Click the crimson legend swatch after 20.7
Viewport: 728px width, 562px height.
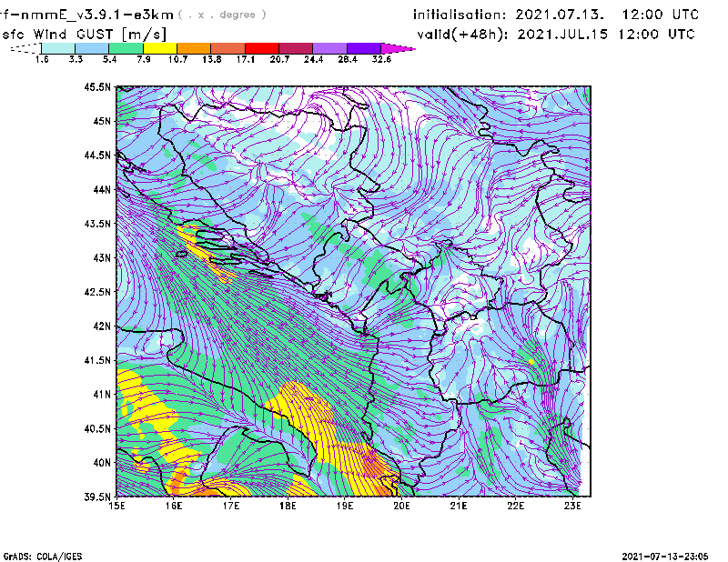(x=296, y=48)
